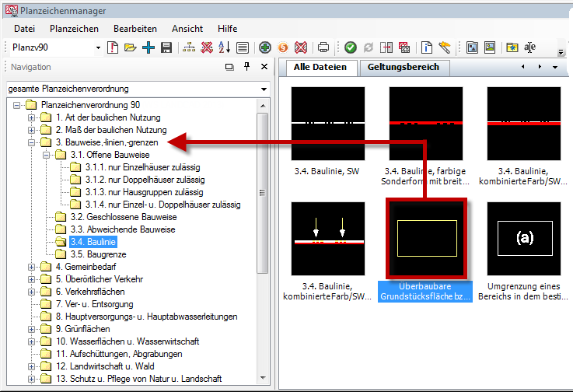Switch to the Geltungsbereich tab
The height and width of the screenshot is (392, 573).
click(404, 68)
